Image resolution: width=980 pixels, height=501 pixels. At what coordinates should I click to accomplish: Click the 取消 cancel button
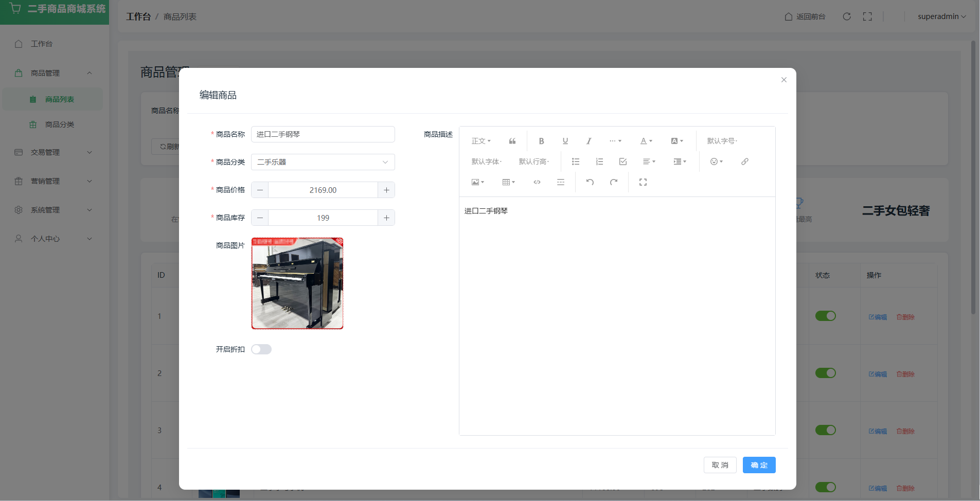tap(720, 465)
